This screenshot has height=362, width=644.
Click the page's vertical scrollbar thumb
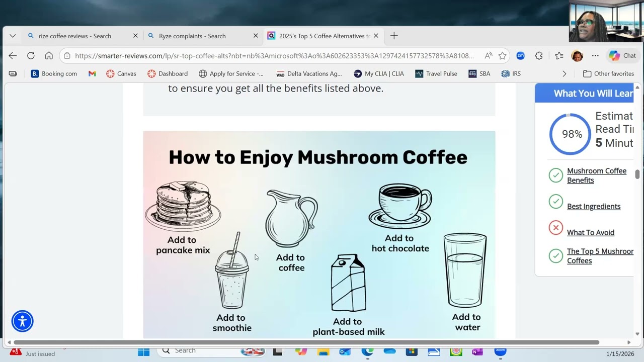637,174
